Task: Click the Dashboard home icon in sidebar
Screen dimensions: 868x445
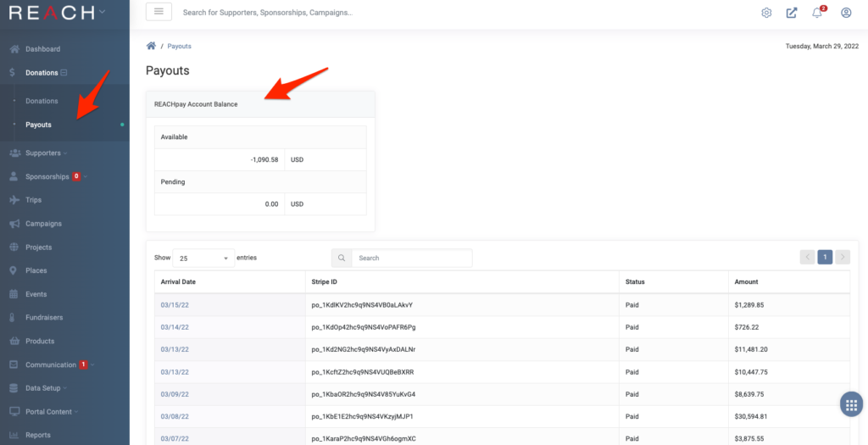Action: click(x=15, y=48)
